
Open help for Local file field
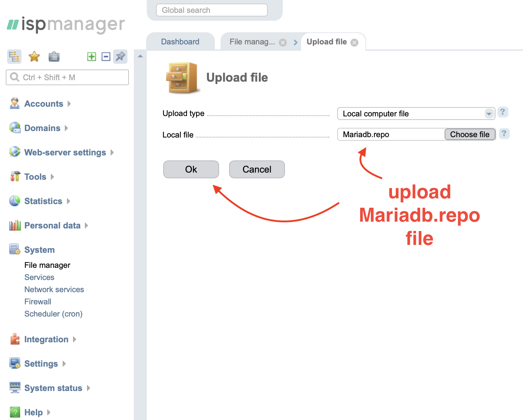coord(504,134)
